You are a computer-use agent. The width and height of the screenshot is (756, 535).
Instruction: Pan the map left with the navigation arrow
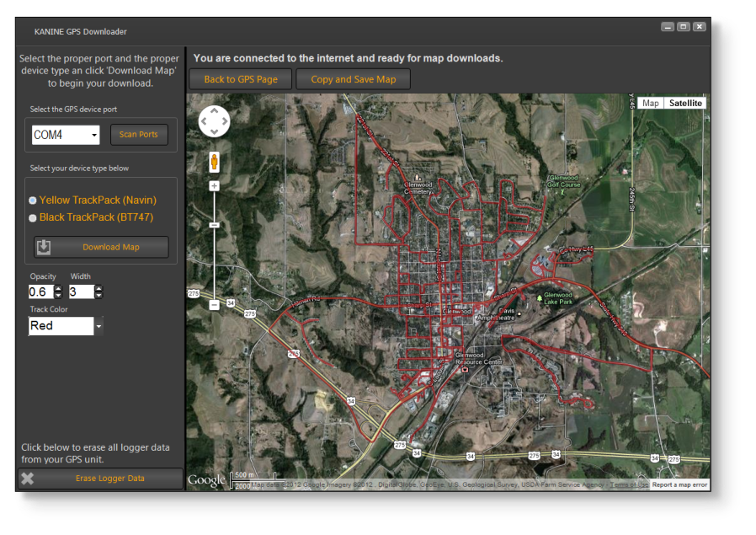[204, 121]
